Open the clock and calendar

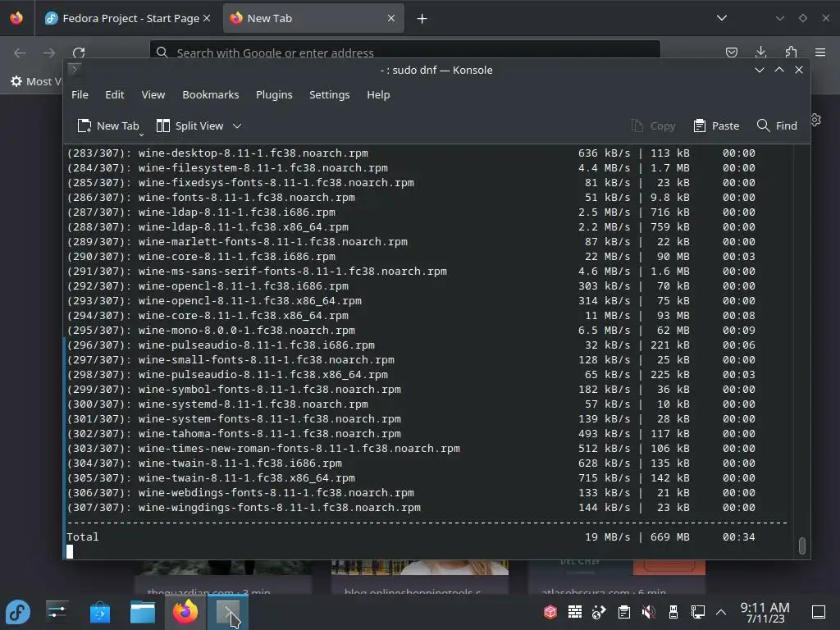pos(765,612)
